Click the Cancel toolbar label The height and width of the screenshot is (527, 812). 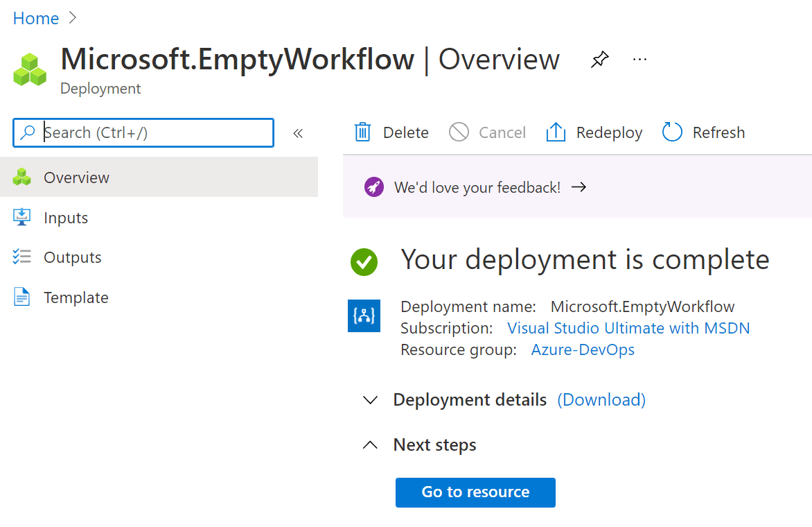[502, 132]
